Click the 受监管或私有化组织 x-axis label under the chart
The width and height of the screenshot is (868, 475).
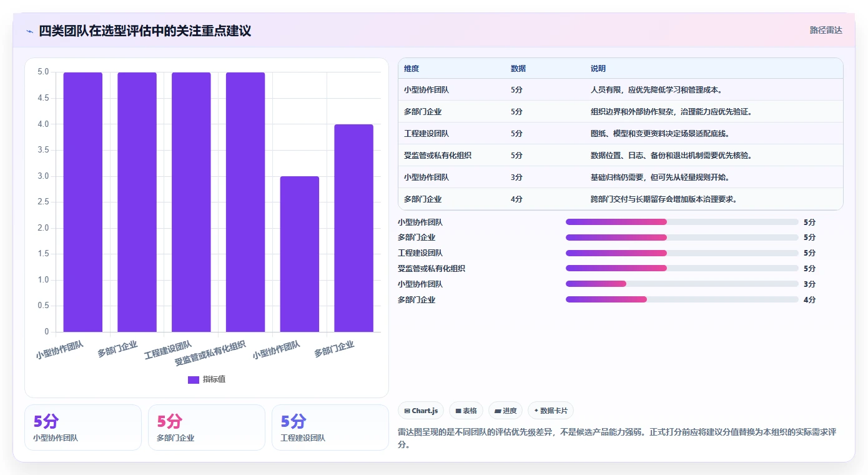click(x=210, y=353)
